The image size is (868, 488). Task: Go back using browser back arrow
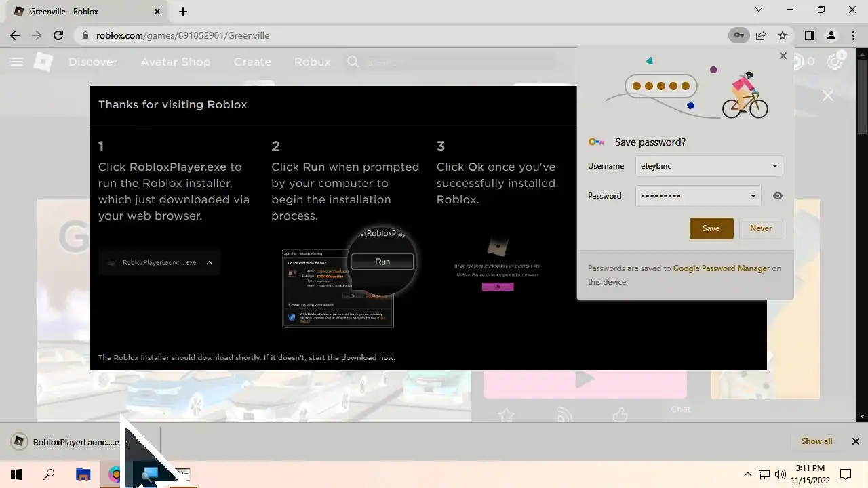[15, 35]
